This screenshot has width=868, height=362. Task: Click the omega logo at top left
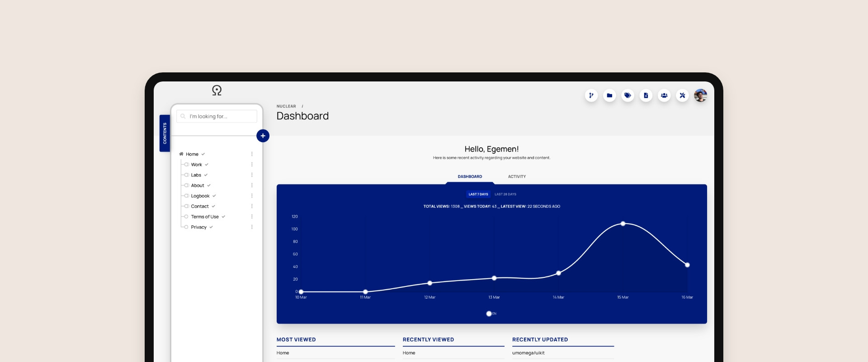pos(217,90)
